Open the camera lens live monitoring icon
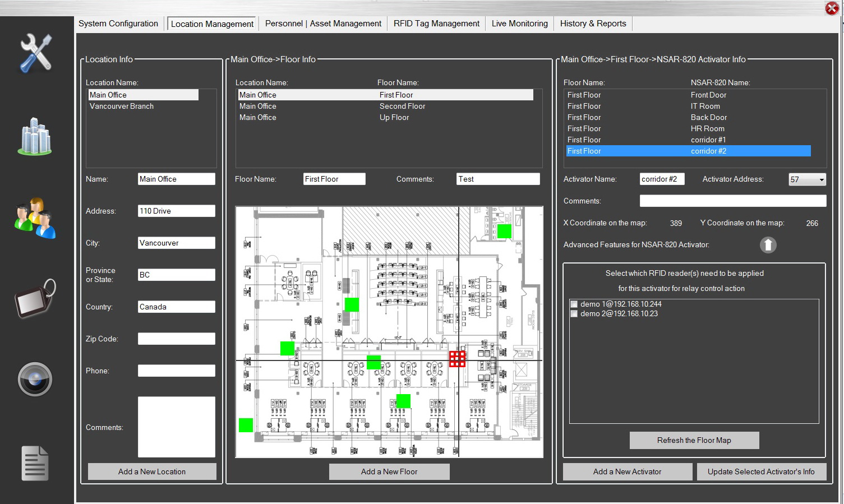Screen dimensions: 844x504 35,380
